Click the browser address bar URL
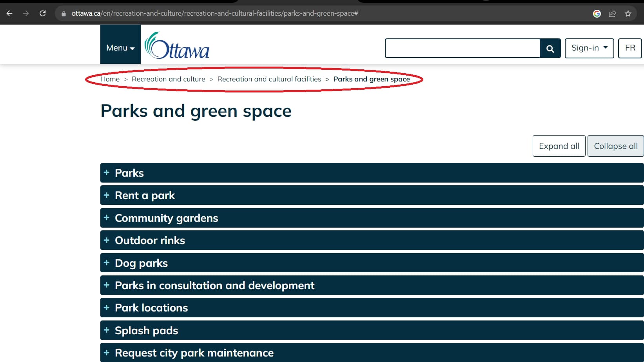This screenshot has width=644, height=362. (x=215, y=13)
